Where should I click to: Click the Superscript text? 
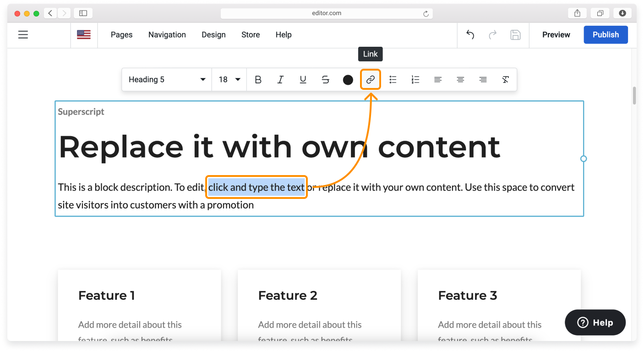[81, 112]
